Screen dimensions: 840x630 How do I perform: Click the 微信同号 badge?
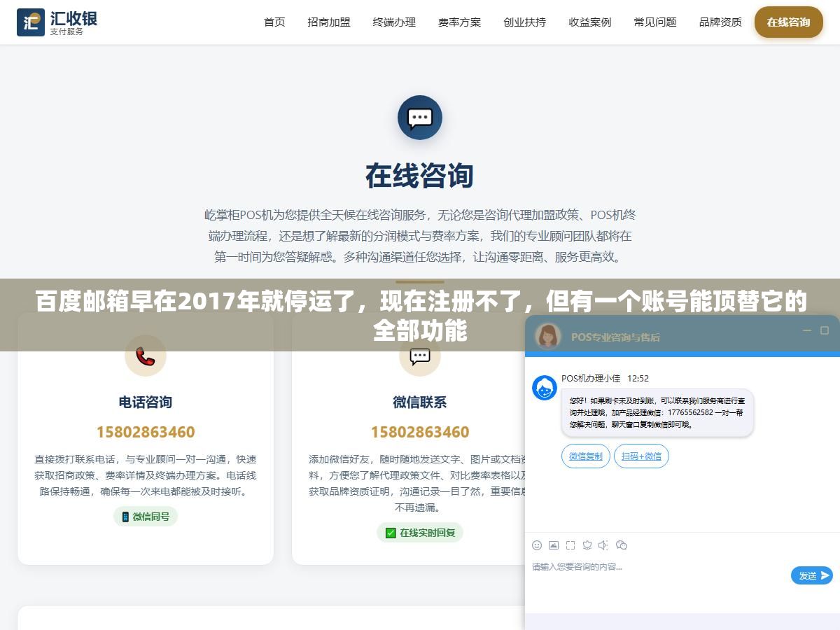[x=146, y=517]
